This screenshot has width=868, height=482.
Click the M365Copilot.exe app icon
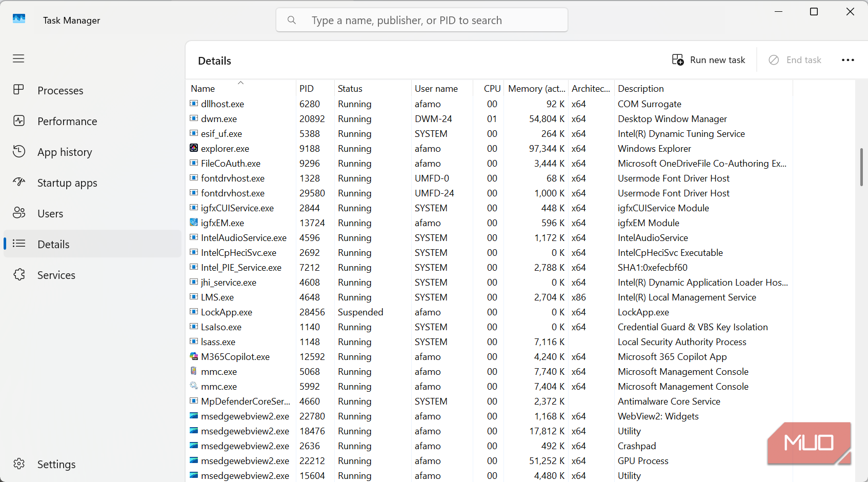click(194, 356)
